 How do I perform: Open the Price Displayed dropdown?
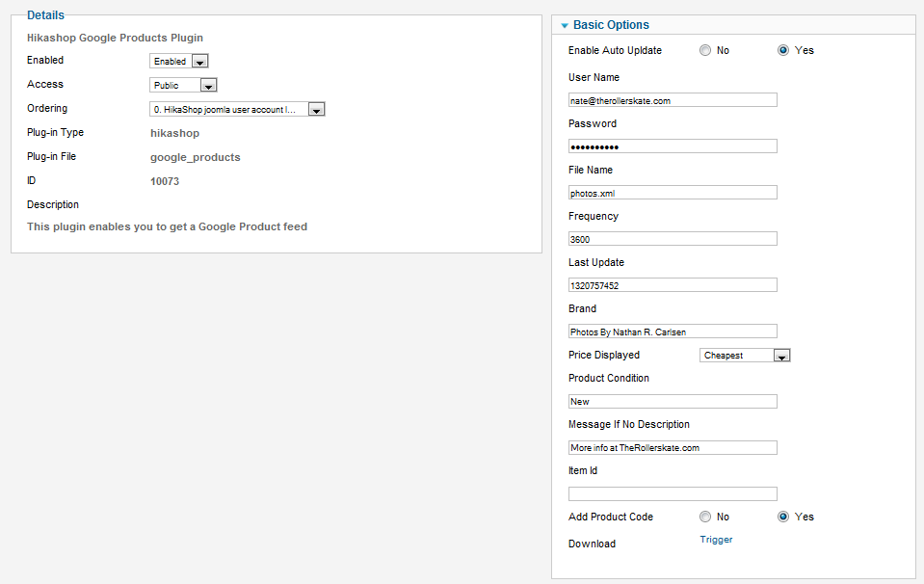[745, 356]
